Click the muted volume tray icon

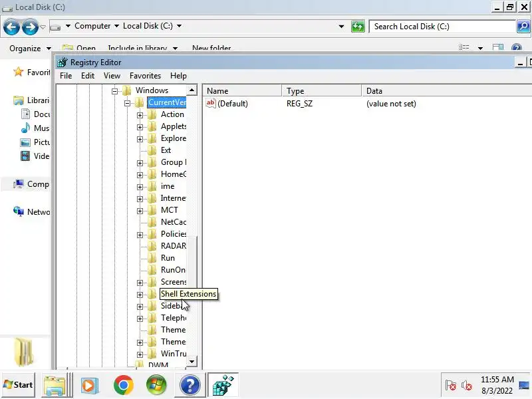click(467, 386)
